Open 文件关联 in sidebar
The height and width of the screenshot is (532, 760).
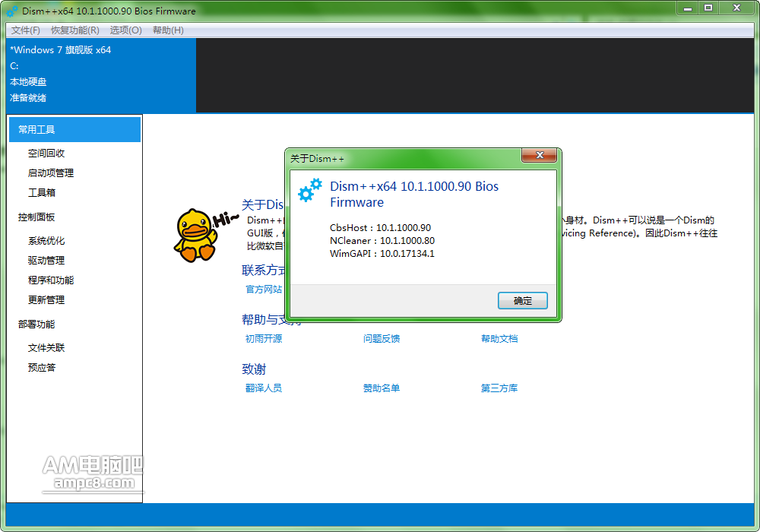(x=46, y=348)
